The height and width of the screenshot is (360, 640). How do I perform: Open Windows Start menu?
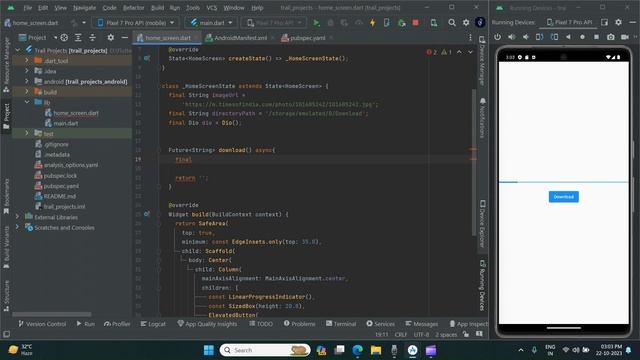click(x=209, y=350)
